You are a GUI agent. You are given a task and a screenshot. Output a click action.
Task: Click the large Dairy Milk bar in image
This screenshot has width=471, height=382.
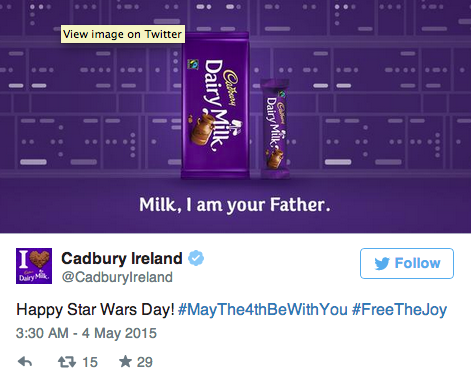pos(215,106)
